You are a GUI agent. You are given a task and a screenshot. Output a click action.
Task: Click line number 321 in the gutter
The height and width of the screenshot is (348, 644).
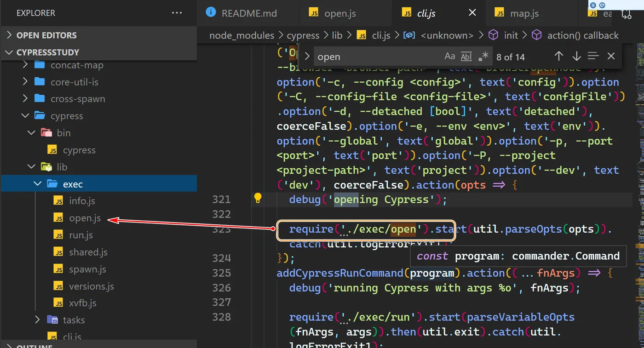pos(222,200)
